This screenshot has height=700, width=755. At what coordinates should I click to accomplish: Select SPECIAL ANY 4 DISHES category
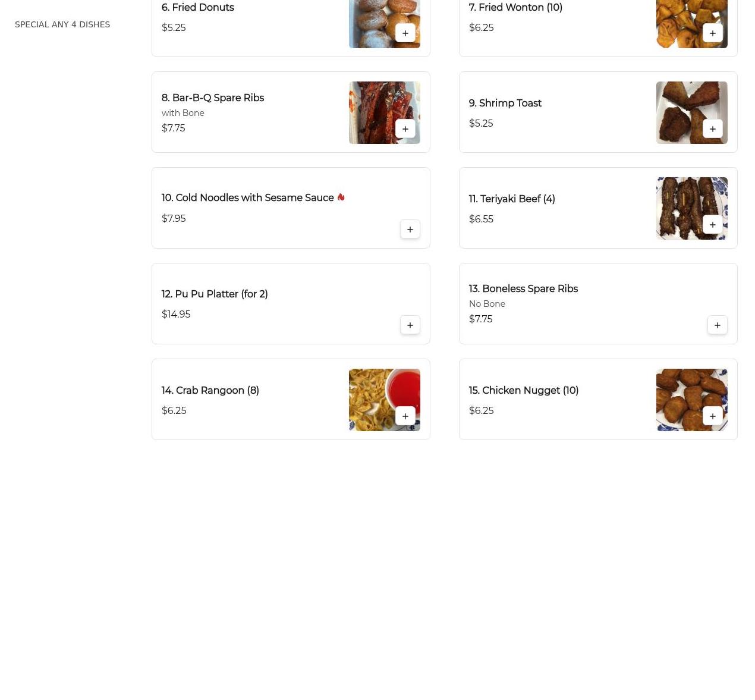tap(62, 24)
